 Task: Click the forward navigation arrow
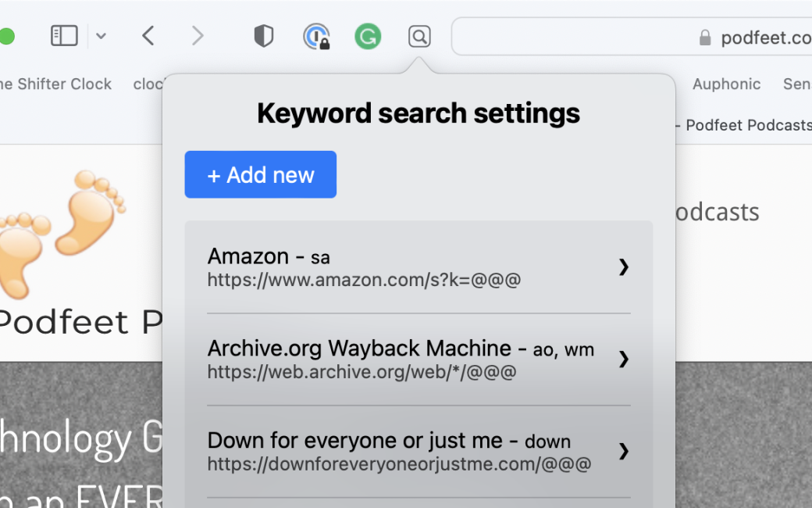(198, 35)
